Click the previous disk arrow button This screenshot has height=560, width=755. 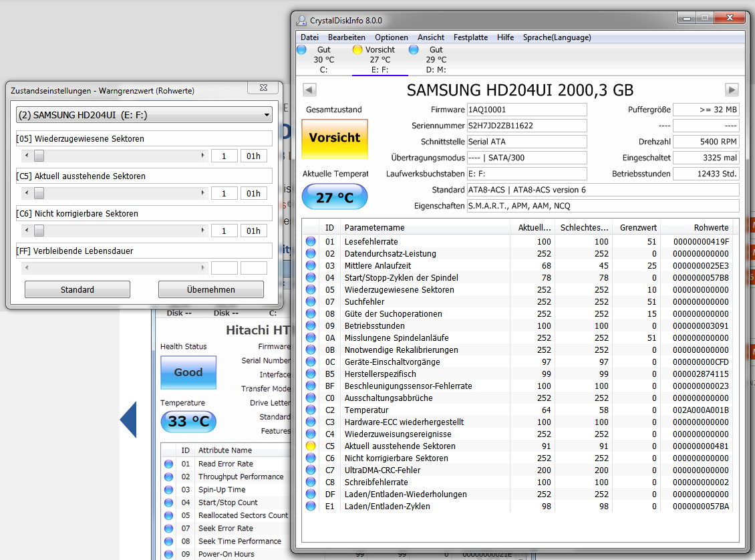[x=309, y=90]
